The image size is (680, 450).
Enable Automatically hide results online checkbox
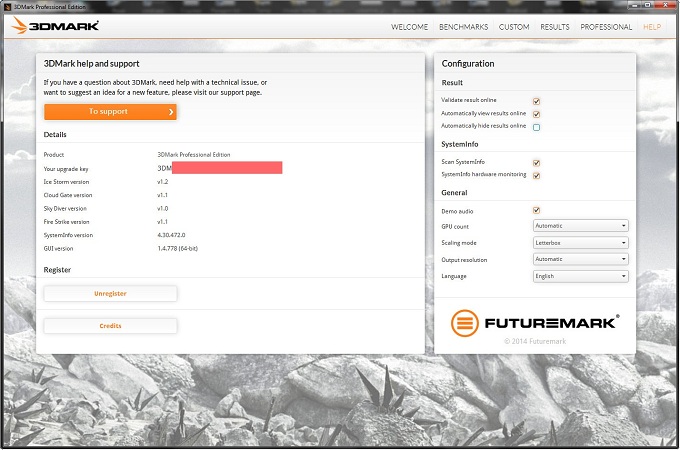click(536, 127)
